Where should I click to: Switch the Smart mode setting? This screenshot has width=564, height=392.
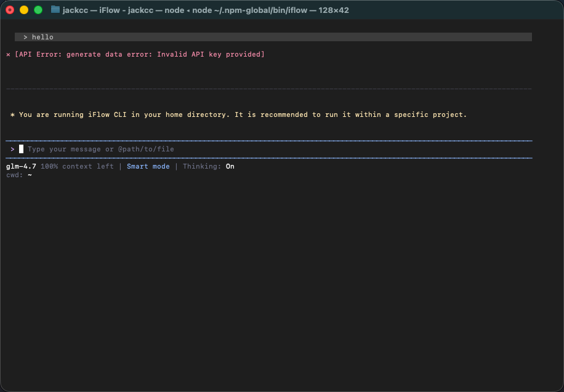tap(148, 167)
